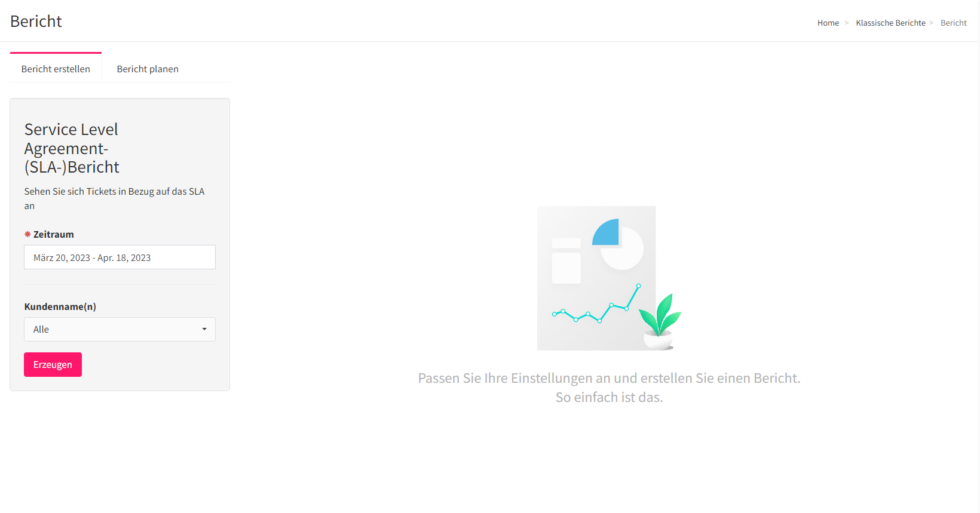Click the Bericht page title

(x=36, y=21)
